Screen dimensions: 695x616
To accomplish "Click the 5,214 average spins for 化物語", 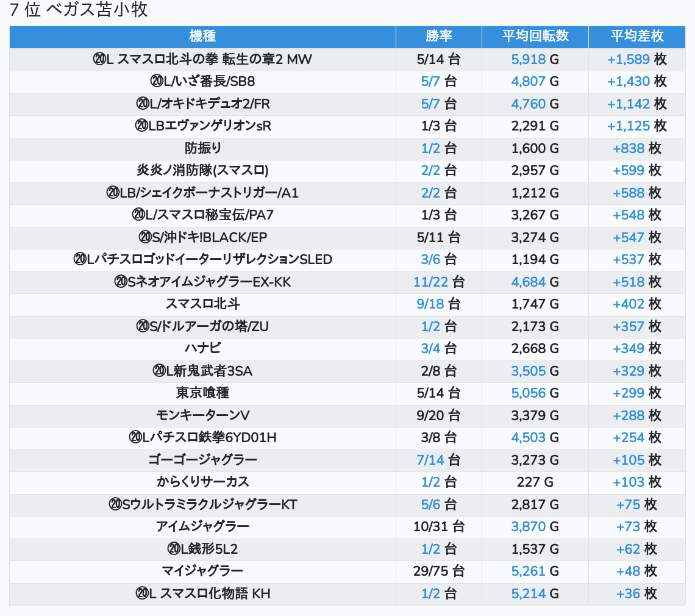I will [528, 594].
